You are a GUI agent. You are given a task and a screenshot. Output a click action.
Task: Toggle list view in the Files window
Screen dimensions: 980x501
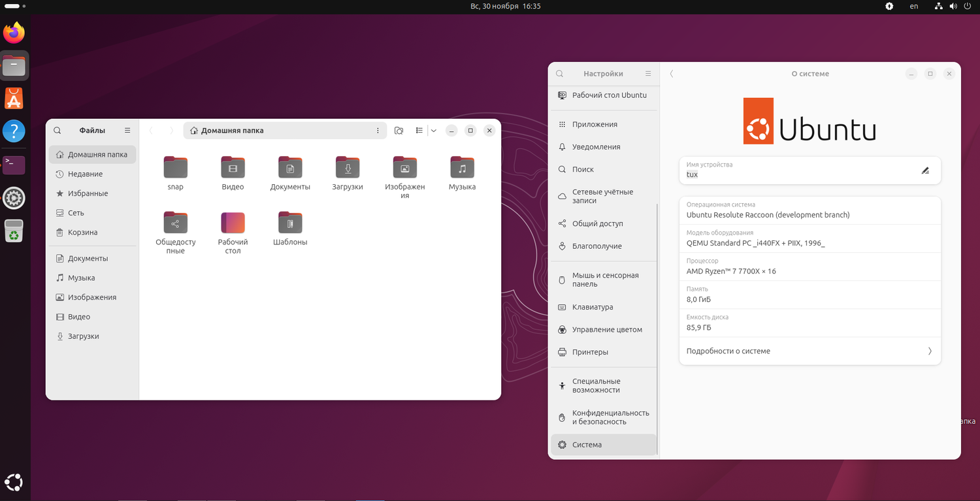tap(419, 131)
